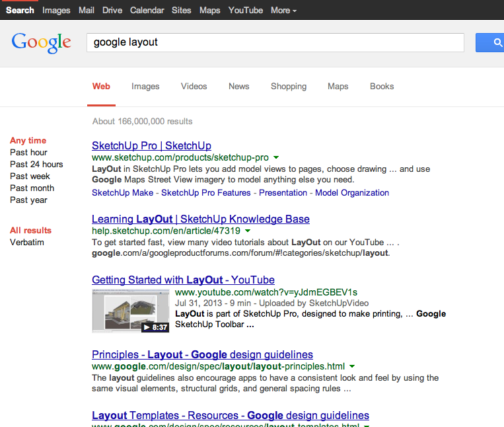The height and width of the screenshot is (427, 504).
Task: Open dropdown arrow next to sketchup-pro URL
Action: pos(276,157)
